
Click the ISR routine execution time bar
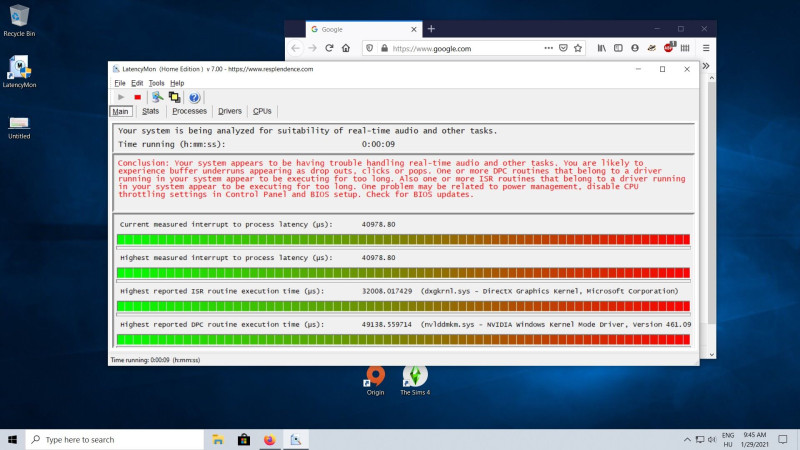403,306
